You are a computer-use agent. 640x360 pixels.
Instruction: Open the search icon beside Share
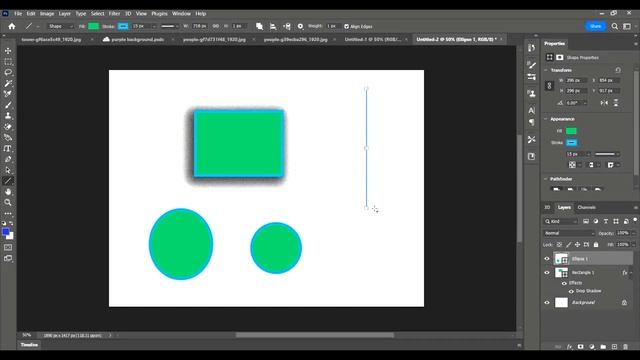pos(614,26)
